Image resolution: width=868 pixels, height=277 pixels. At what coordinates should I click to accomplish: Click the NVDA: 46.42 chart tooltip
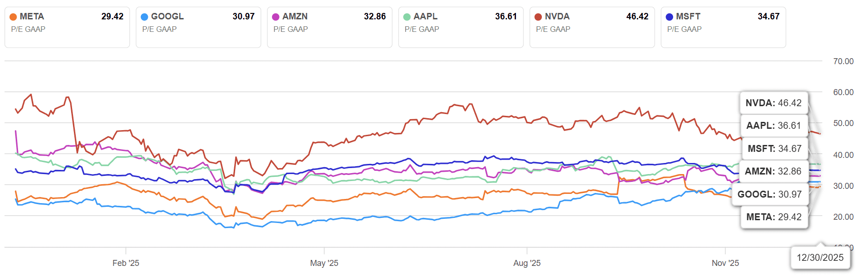(x=774, y=103)
